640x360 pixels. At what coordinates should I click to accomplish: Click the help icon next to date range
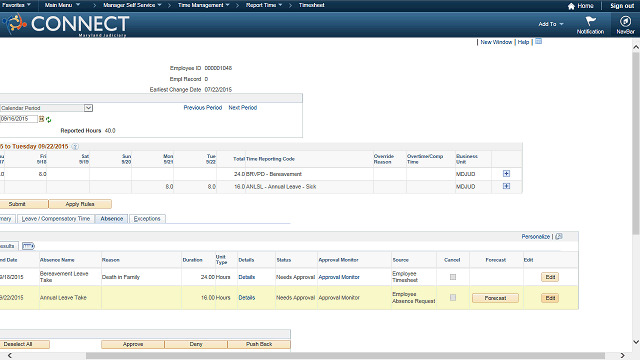[75, 147]
